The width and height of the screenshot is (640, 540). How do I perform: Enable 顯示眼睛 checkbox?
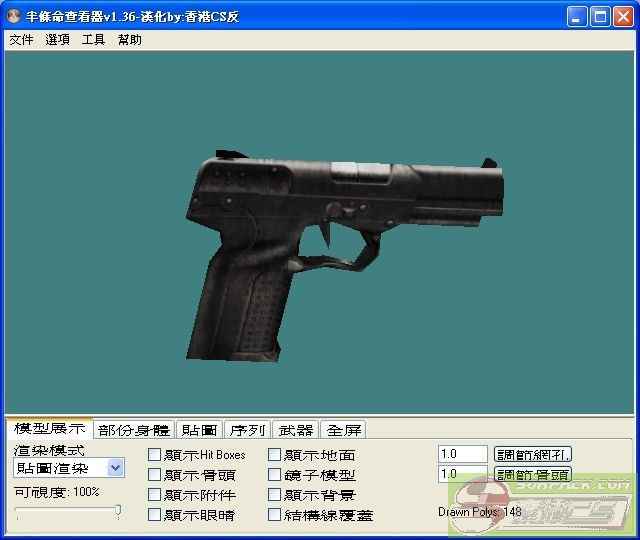[154, 515]
